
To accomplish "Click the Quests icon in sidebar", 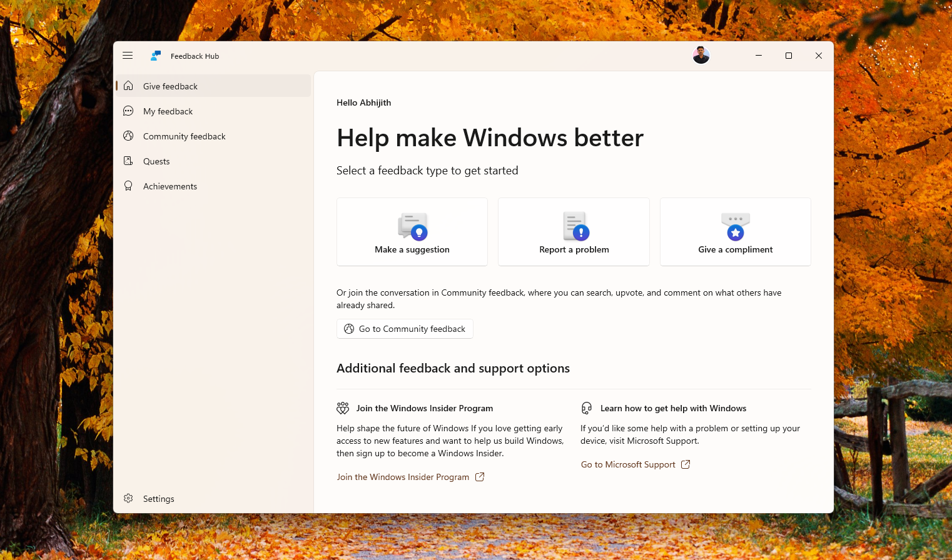I will (x=128, y=161).
